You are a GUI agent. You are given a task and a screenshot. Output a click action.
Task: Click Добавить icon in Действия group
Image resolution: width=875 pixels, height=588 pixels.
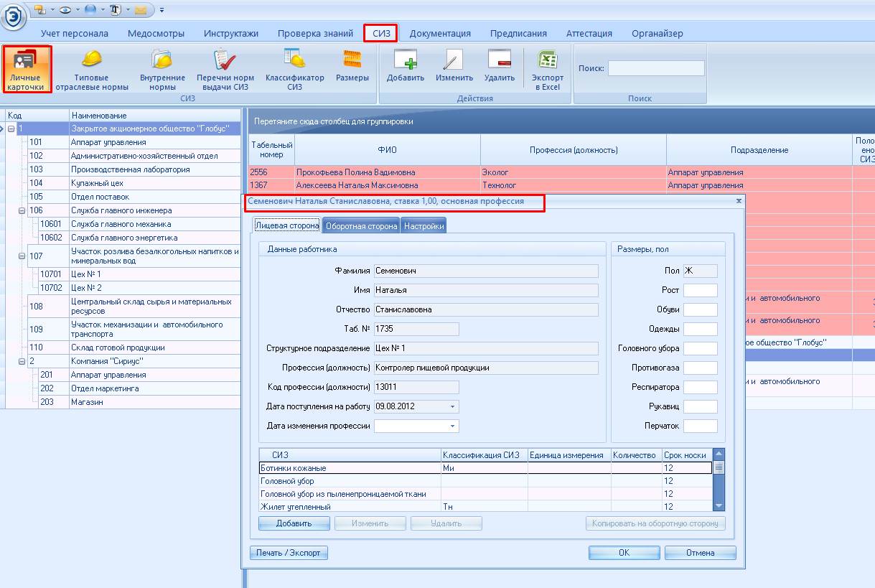405,66
